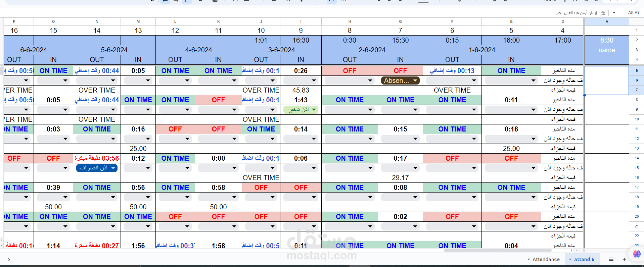Click the 0:26 cell in row 5
644x267 pixels.
[x=301, y=71]
